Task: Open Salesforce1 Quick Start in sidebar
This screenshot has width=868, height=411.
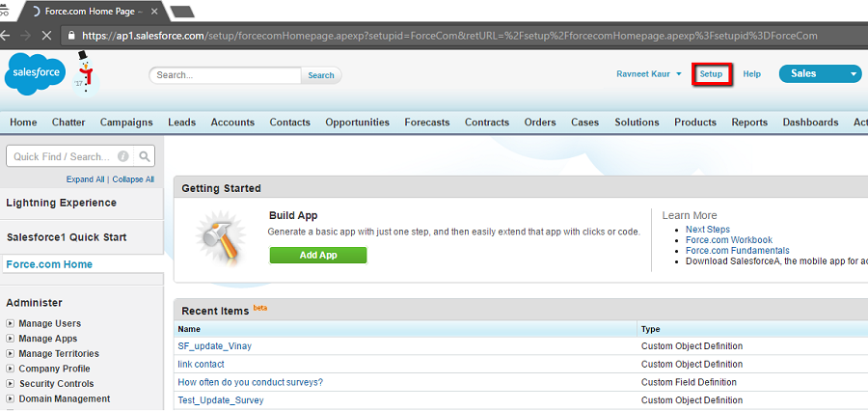Action: pos(67,237)
